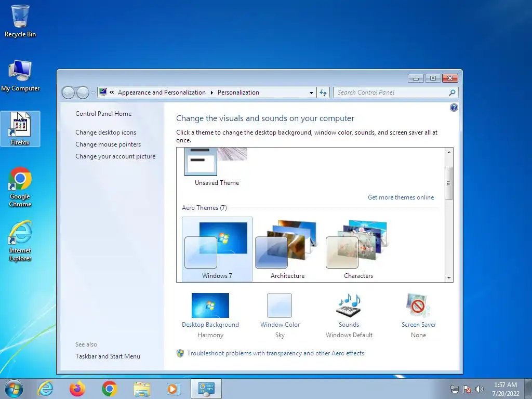Image resolution: width=532 pixels, height=399 pixels.
Task: Click the theme list scrollbar thumb
Action: point(448,183)
